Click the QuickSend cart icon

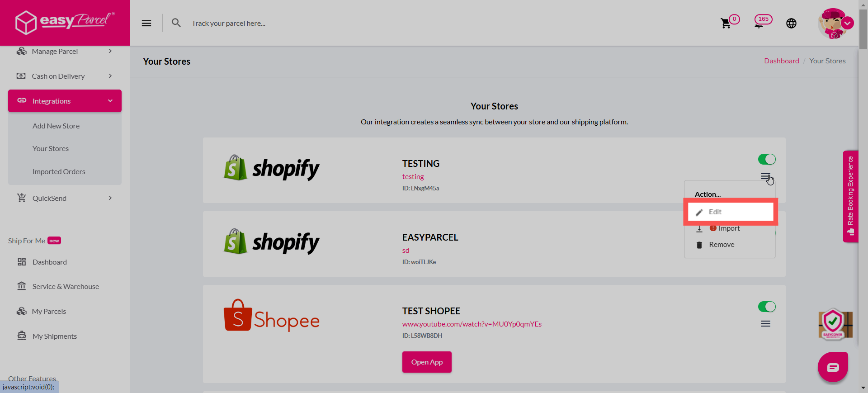22,198
